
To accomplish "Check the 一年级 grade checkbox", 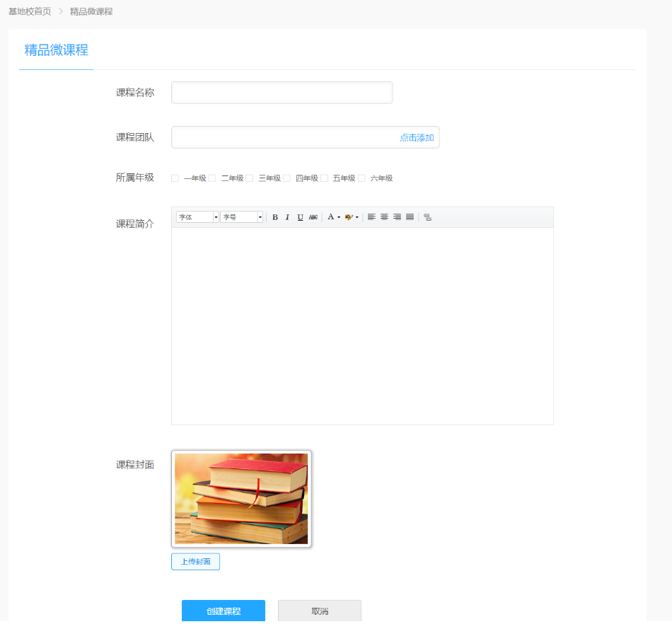I will point(175,178).
